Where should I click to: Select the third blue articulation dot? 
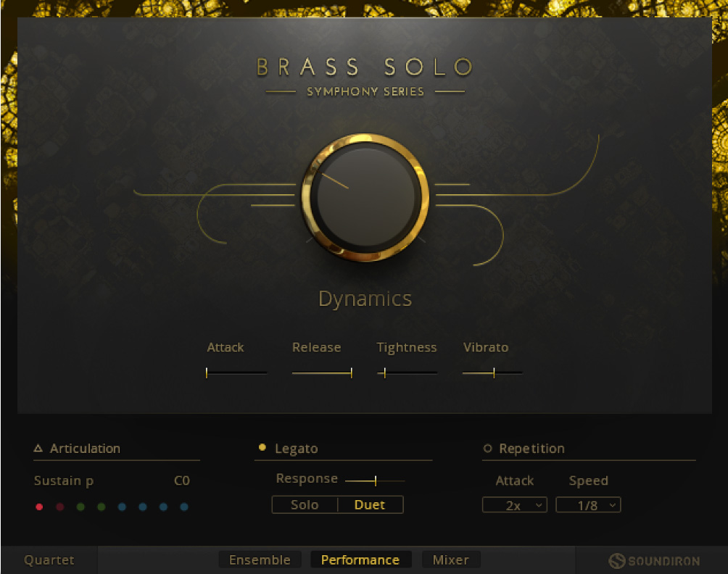(x=163, y=507)
